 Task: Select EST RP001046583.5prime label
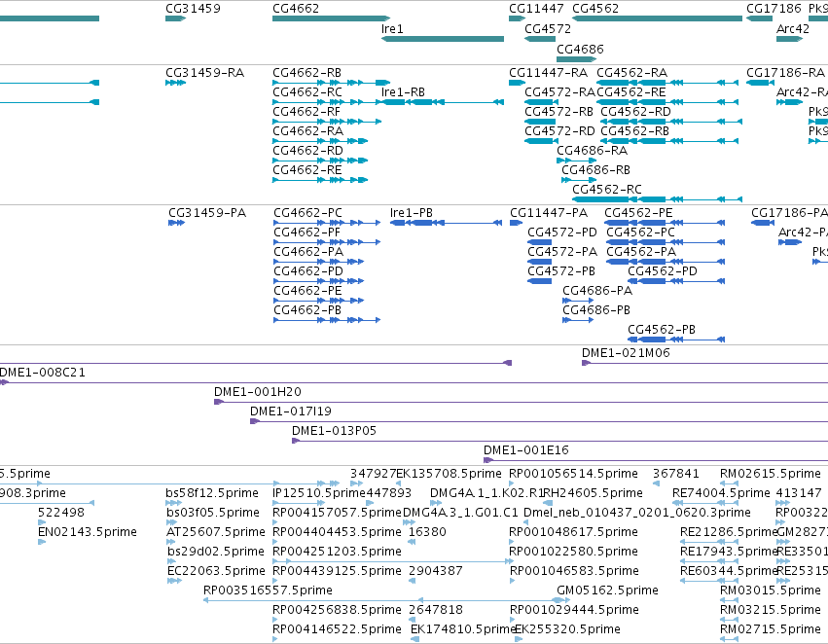(x=574, y=571)
